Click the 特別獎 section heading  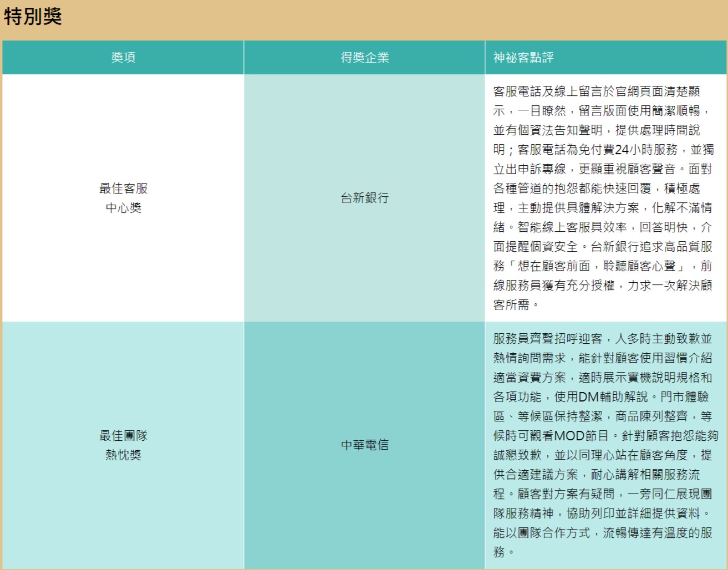(33, 17)
